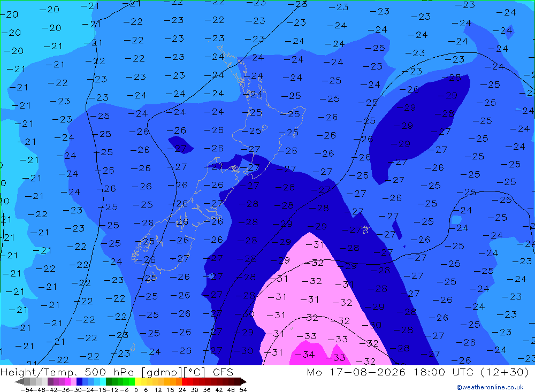This screenshot has width=535, height=392.
Task: Click the bright red legend swatch above 24
Action: pyautogui.click(x=185, y=381)
